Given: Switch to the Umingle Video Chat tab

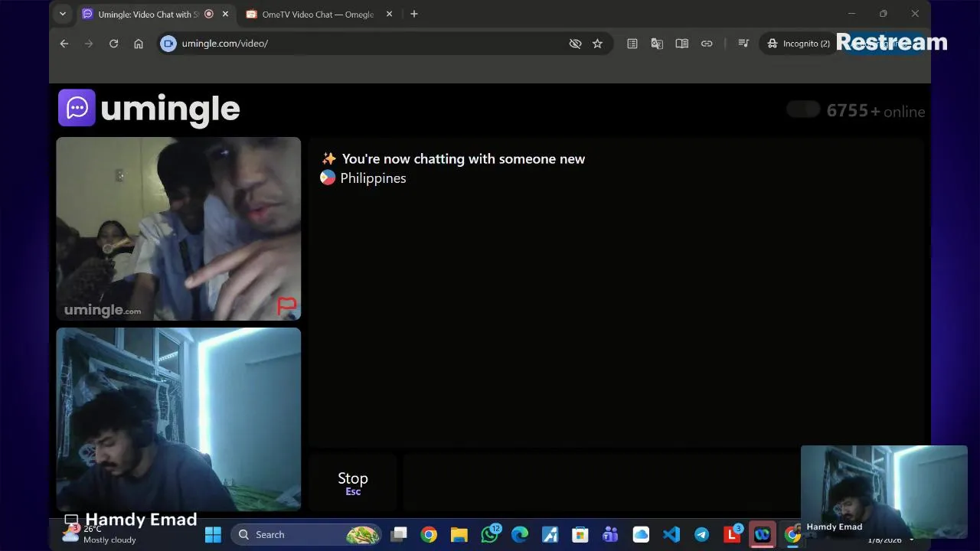Looking at the screenshot, I should click(148, 14).
